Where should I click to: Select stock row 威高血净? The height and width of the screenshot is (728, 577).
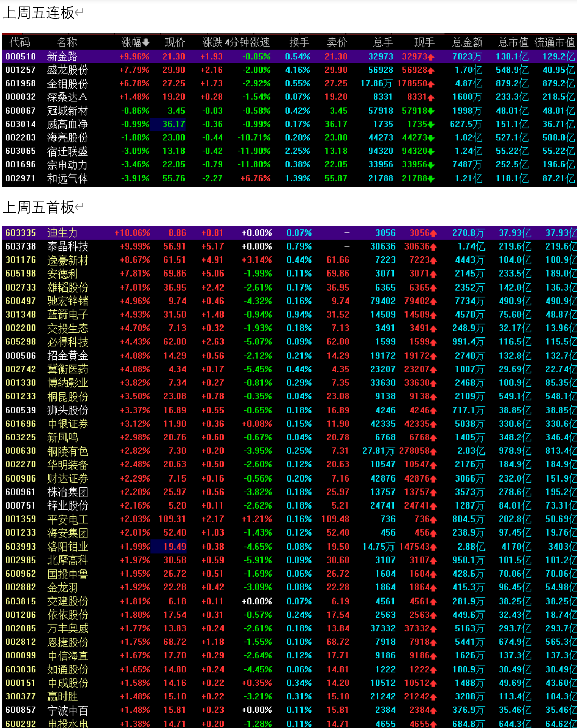[290, 124]
